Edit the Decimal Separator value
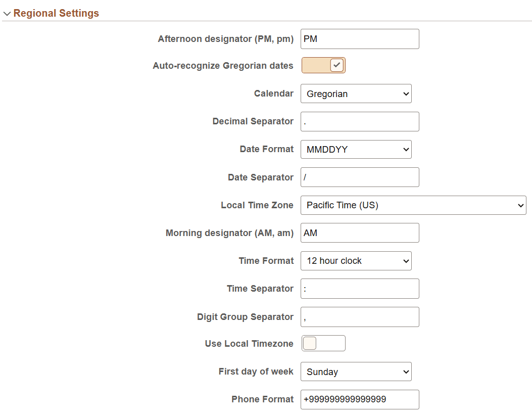 click(359, 121)
